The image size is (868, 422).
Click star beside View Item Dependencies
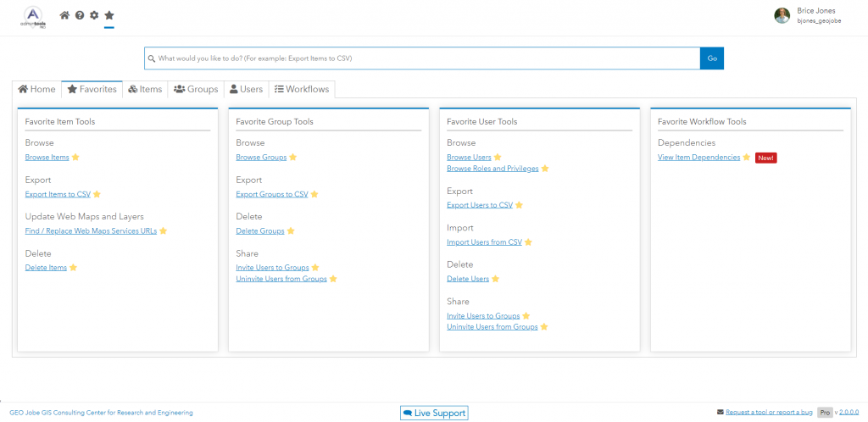[747, 158]
